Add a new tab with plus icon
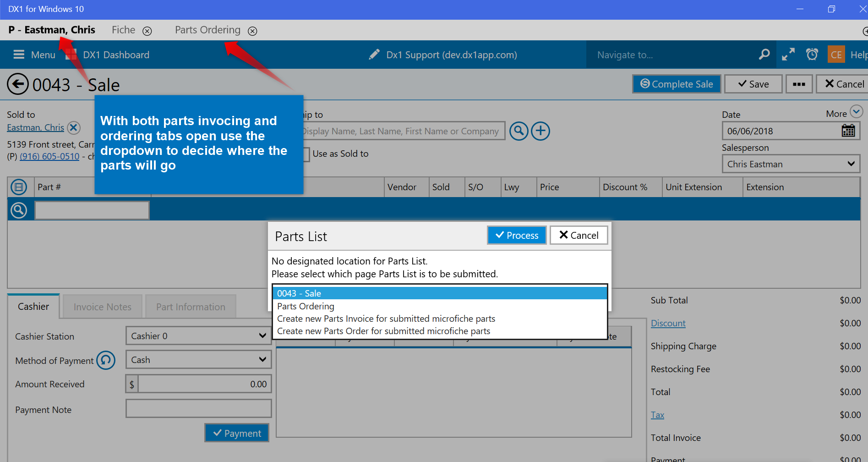The width and height of the screenshot is (868, 462). [x=865, y=31]
